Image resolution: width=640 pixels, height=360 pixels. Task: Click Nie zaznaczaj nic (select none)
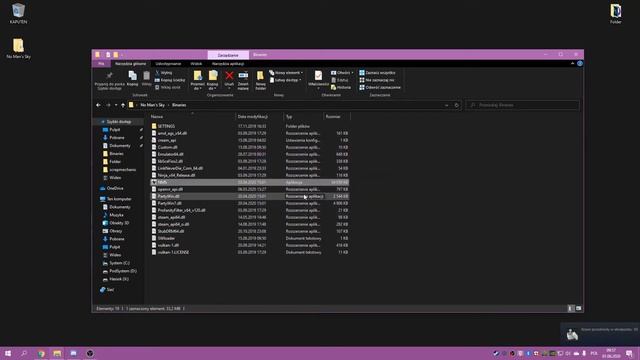pos(377,80)
